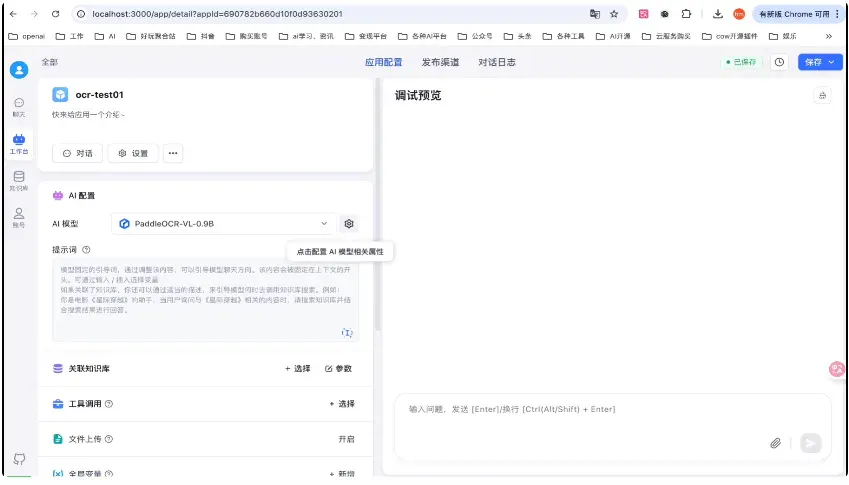This screenshot has height=485, width=849.
Task: Click the left panel vertical scrollbar
Action: tap(377, 206)
